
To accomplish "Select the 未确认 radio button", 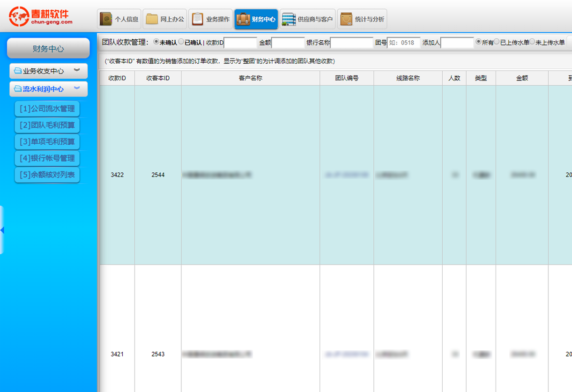I will point(156,42).
